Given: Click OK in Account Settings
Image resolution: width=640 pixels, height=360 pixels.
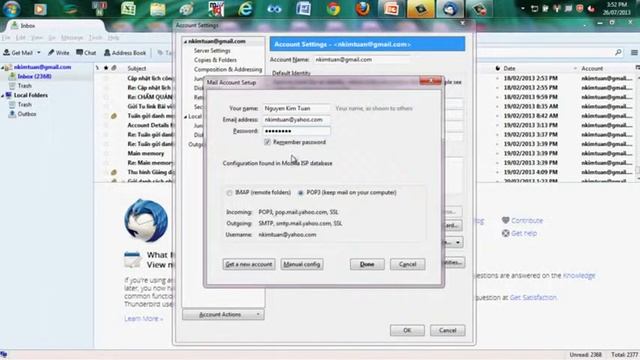Looking at the screenshot, I should [407, 330].
